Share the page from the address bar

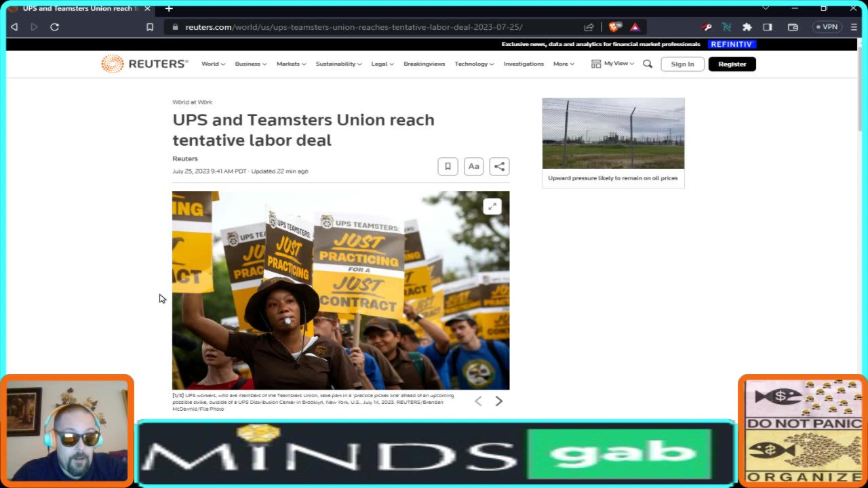tap(589, 27)
